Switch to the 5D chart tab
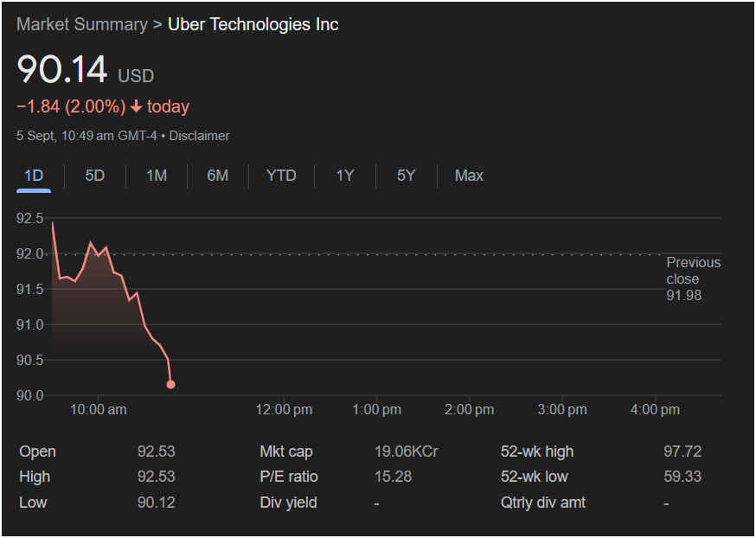 click(x=95, y=176)
